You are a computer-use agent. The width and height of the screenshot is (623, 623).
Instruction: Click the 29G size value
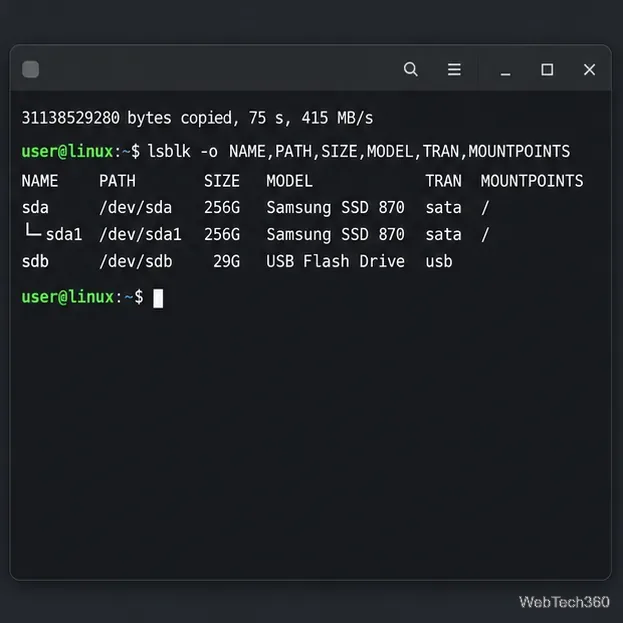pyautogui.click(x=226, y=261)
